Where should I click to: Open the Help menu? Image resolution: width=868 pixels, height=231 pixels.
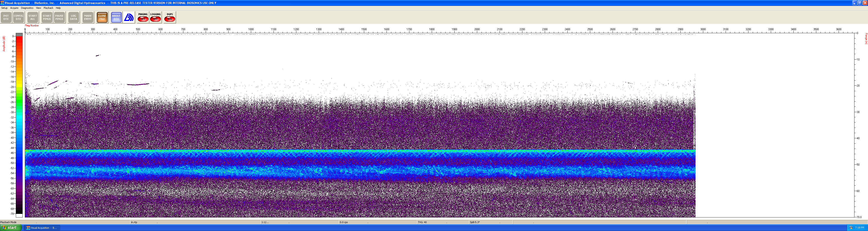(x=58, y=8)
